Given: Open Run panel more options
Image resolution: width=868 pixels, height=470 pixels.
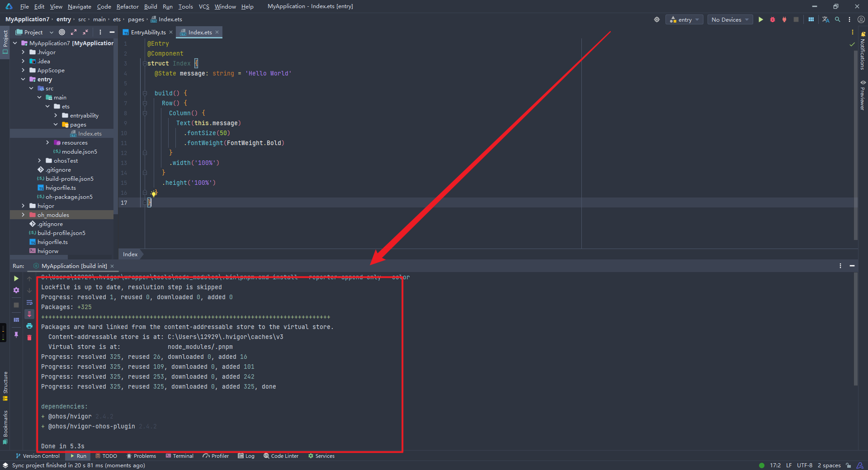Looking at the screenshot, I should pos(840,266).
